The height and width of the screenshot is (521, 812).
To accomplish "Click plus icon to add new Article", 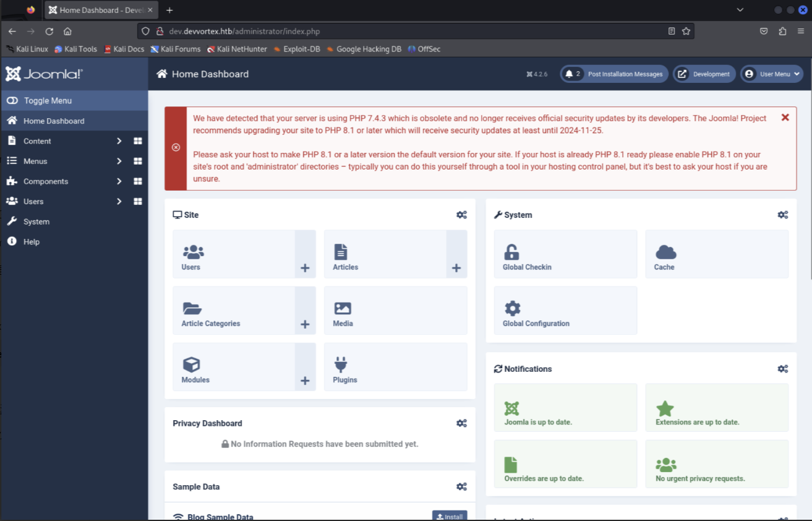I will coord(456,268).
